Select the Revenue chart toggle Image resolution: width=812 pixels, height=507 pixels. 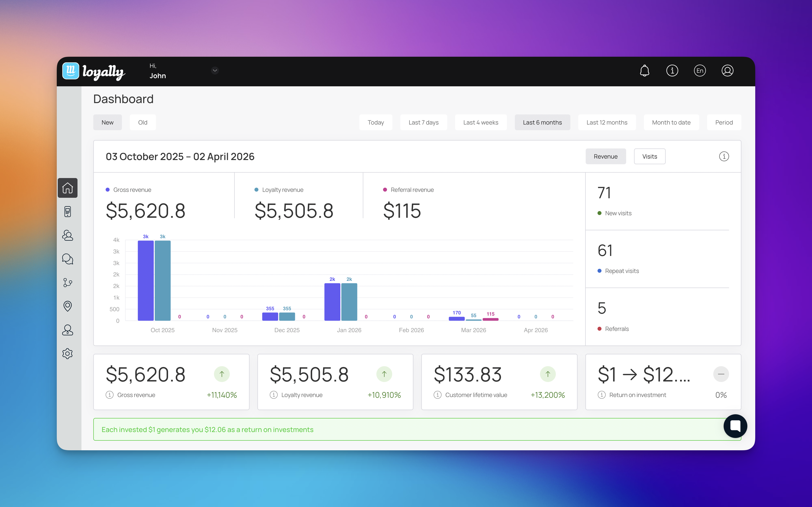tap(605, 157)
